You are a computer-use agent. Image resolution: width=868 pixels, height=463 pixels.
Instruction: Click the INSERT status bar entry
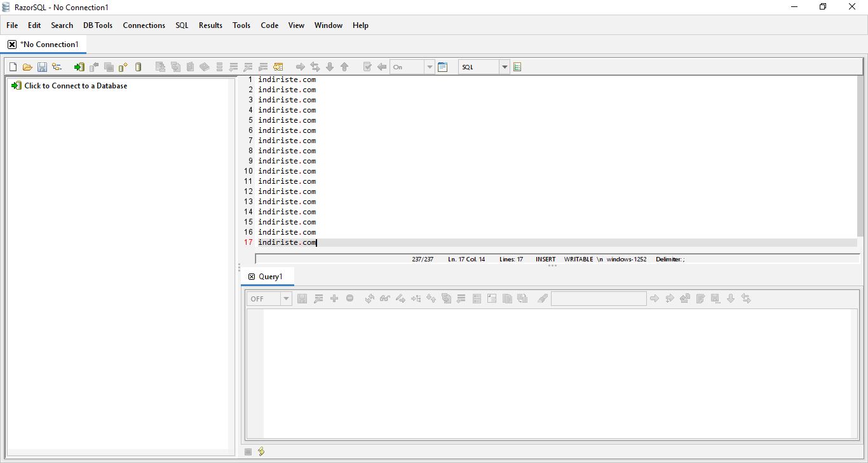545,259
